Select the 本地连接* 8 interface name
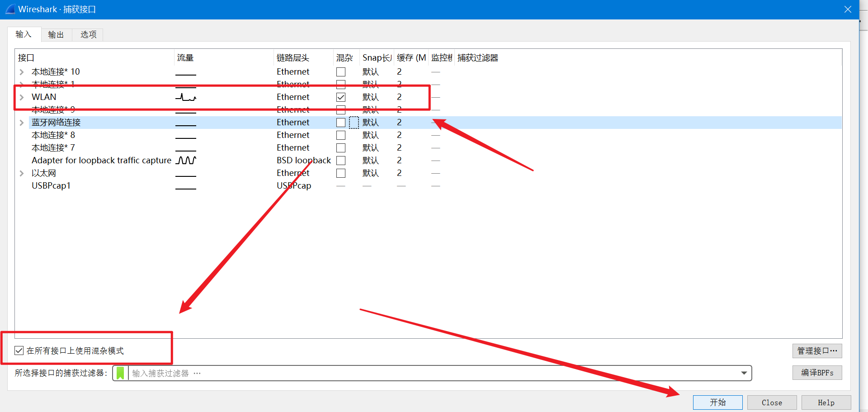Screen dimensions: 868x412 point(53,135)
